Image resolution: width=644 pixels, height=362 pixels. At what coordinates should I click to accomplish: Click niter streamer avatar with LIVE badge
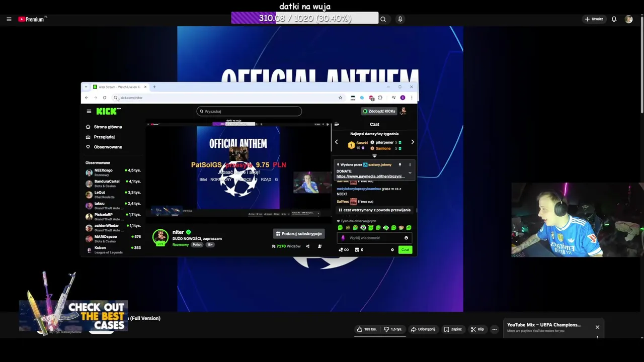(x=160, y=238)
